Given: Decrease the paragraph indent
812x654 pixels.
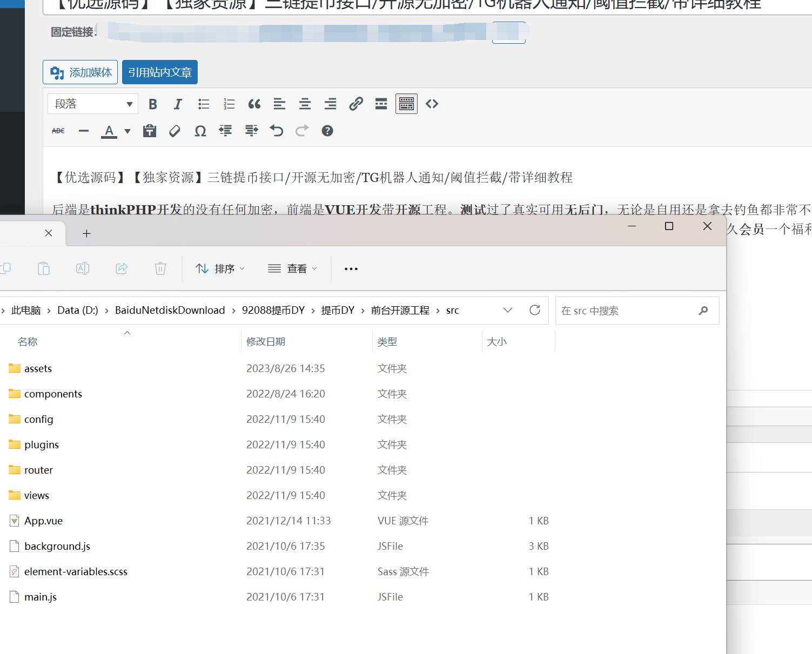Looking at the screenshot, I should coord(225,131).
